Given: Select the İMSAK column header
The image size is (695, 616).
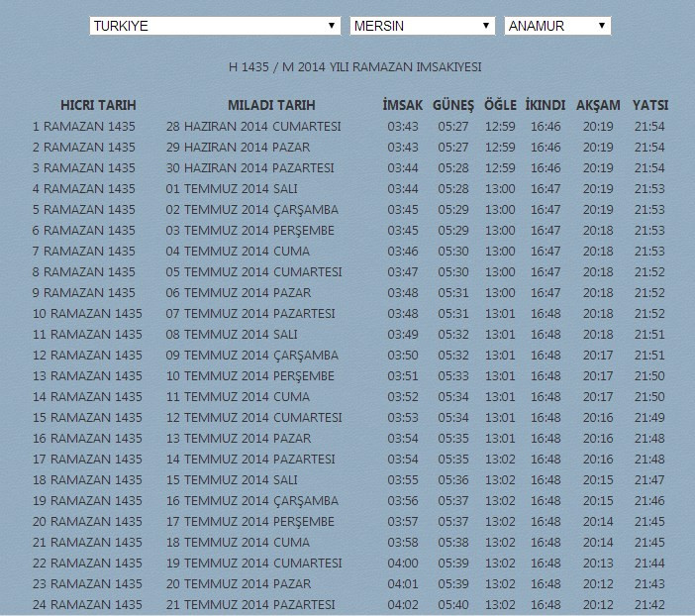Looking at the screenshot, I should [x=403, y=105].
